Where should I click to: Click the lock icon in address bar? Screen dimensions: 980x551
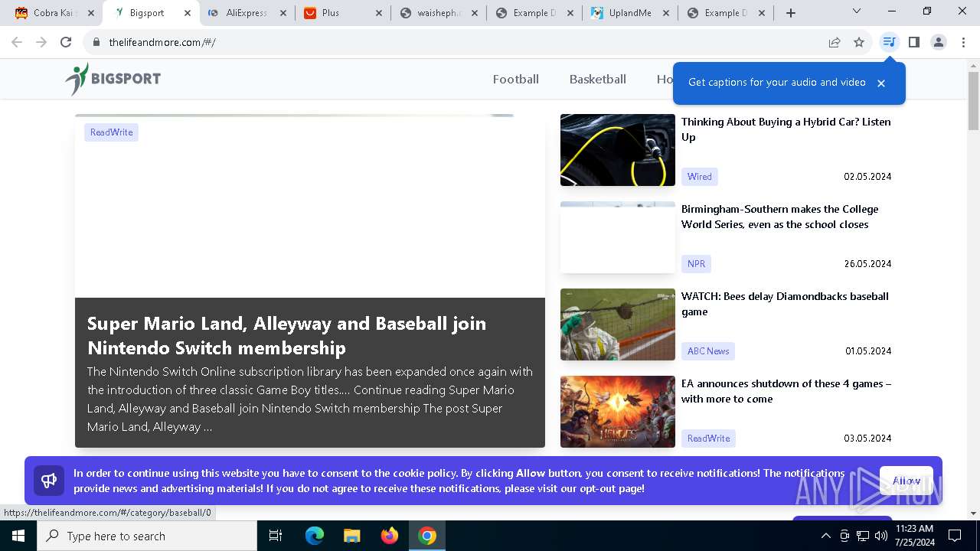click(96, 42)
